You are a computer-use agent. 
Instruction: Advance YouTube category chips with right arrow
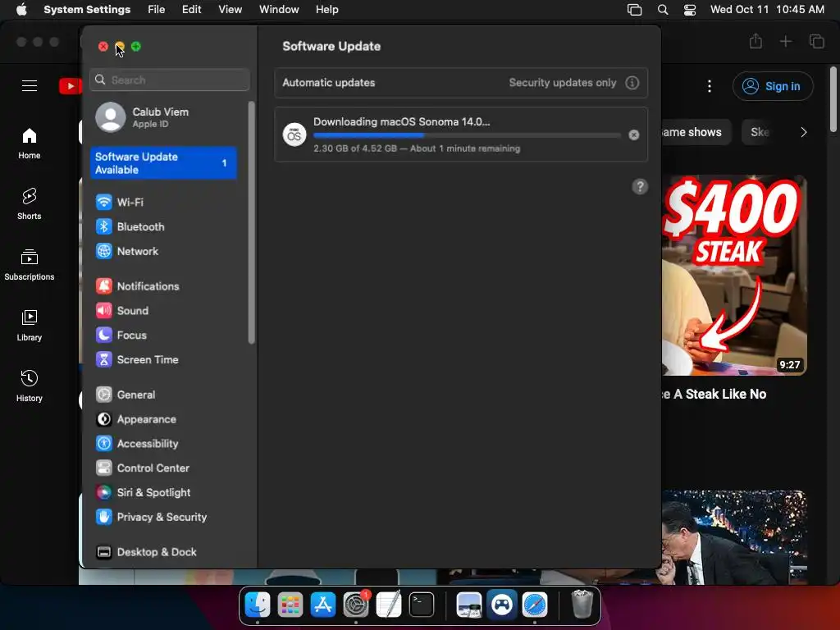tap(803, 132)
